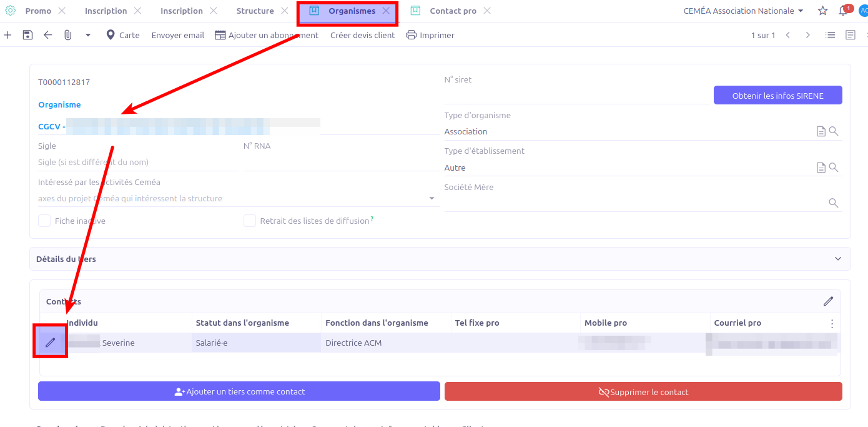The image size is (868, 427).
Task: Switch to the Contact pro tab
Action: coord(452,11)
